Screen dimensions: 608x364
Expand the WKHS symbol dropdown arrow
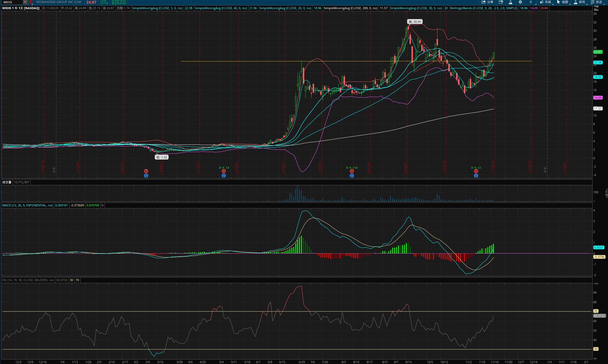(25, 2)
